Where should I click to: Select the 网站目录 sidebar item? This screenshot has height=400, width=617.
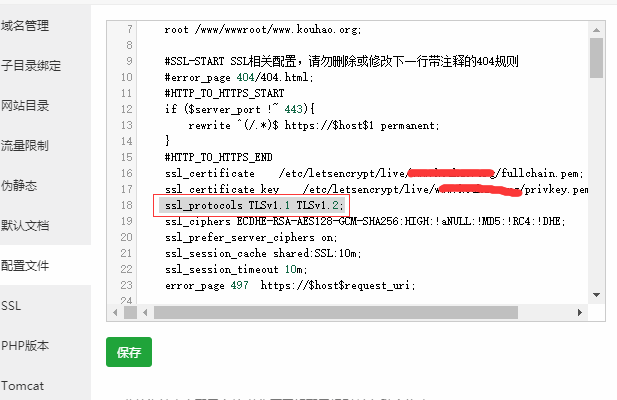(x=24, y=105)
